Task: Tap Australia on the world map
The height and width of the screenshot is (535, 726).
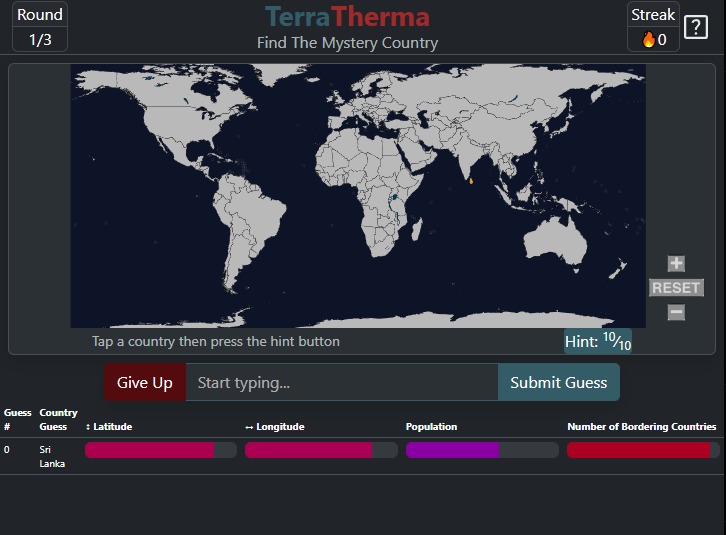Action: [x=553, y=242]
